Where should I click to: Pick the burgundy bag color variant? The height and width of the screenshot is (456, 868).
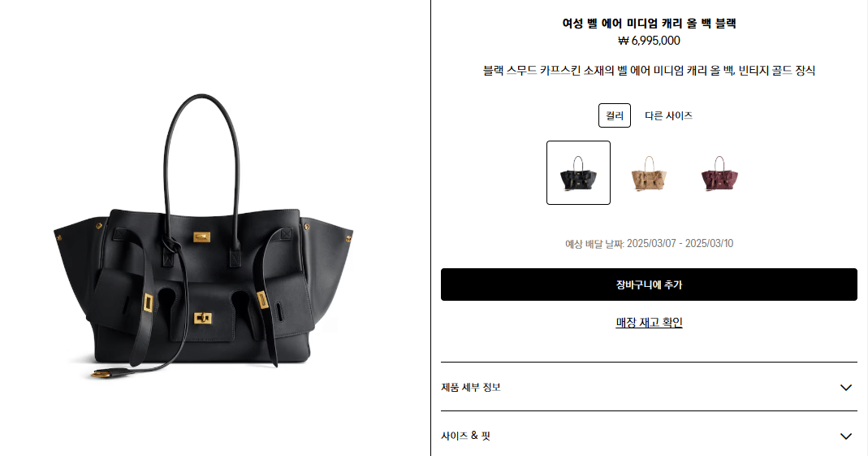(719, 173)
